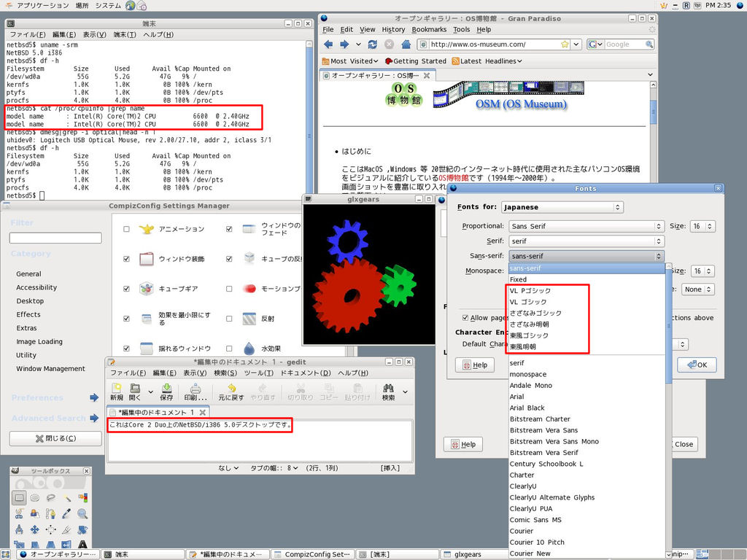
Task: Adjust the Proportional font size 16 stepper
Action: (703, 226)
